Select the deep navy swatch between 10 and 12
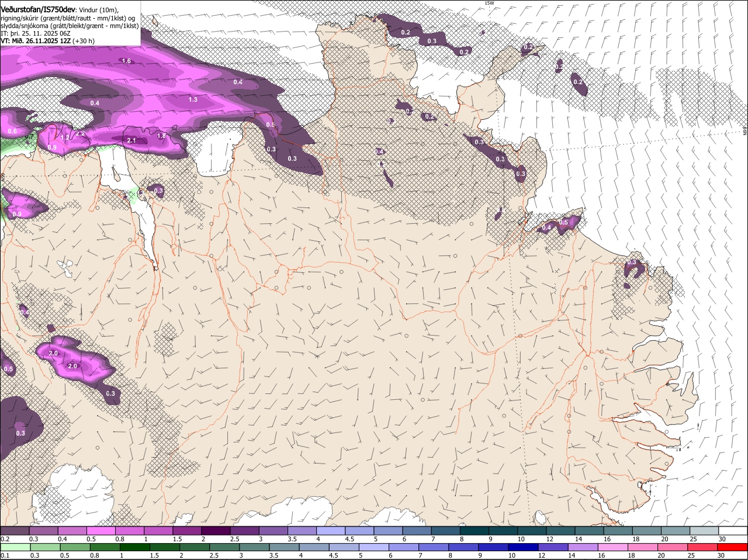 pyautogui.click(x=524, y=547)
